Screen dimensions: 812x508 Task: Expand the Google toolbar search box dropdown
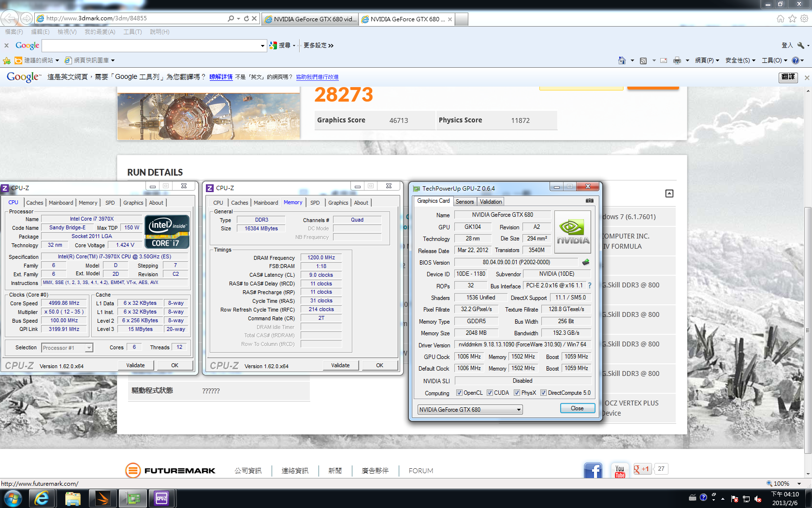click(x=262, y=46)
